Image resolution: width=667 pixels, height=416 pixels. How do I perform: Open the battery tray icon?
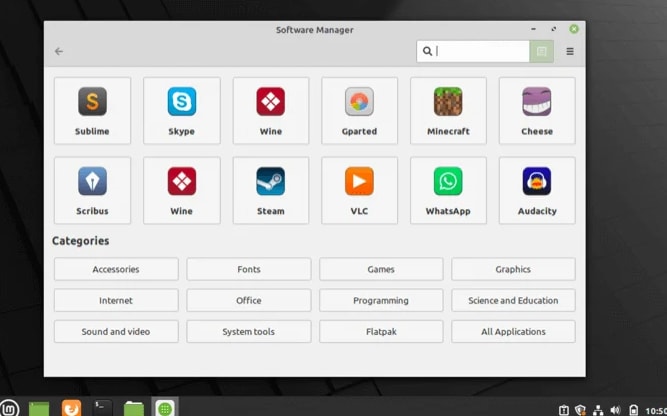[x=633, y=410]
